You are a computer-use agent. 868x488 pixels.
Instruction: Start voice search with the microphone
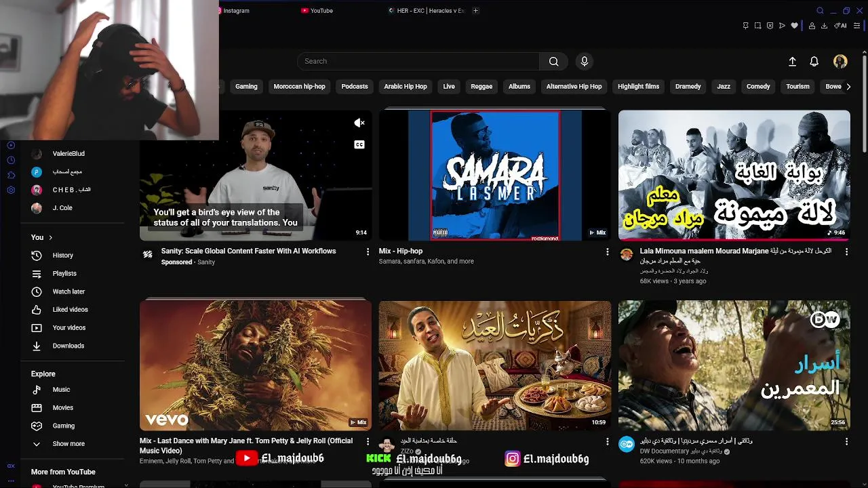click(585, 61)
